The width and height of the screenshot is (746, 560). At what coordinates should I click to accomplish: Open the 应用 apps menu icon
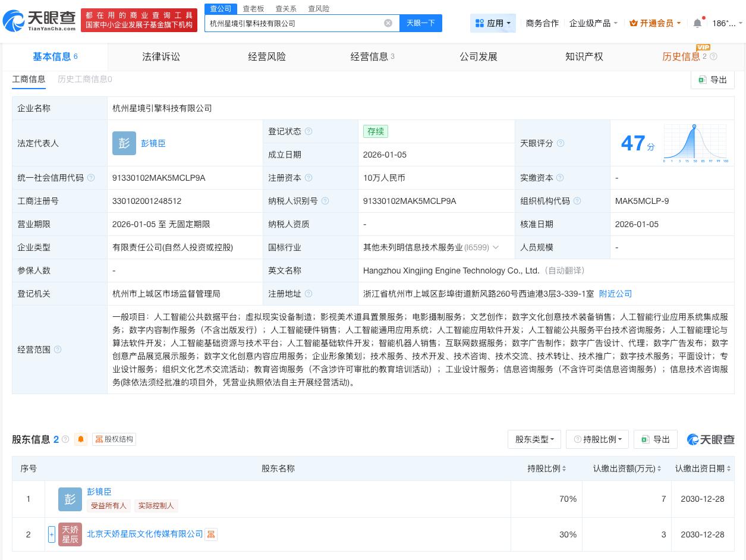[x=480, y=23]
